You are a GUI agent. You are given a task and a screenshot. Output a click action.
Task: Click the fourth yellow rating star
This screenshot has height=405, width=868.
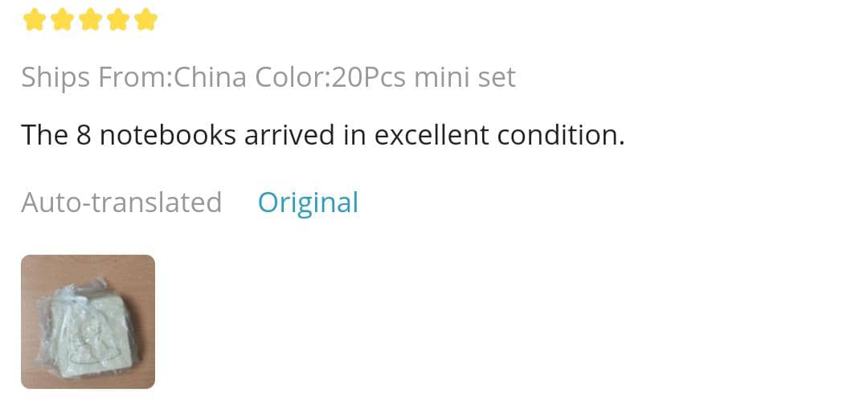tap(118, 19)
